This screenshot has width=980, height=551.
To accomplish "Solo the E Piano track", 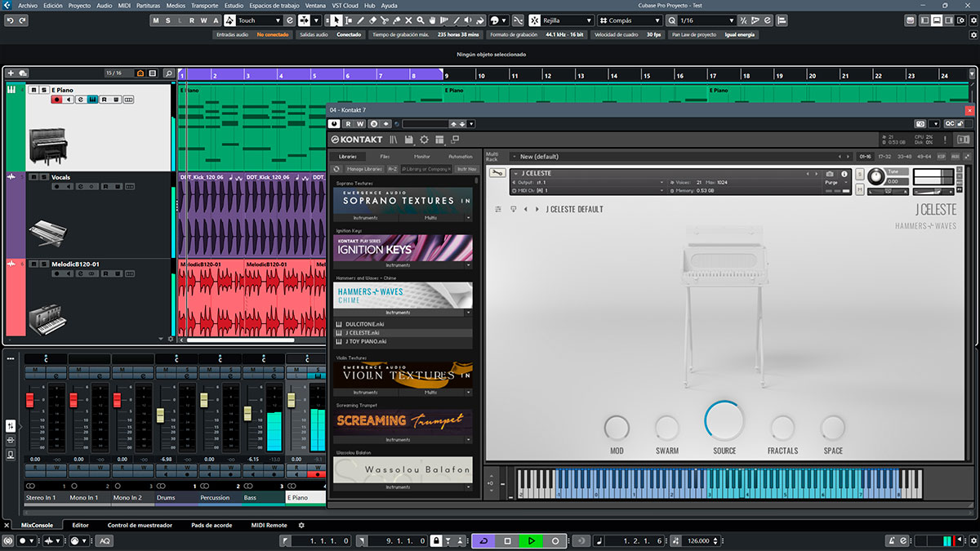I will pyautogui.click(x=43, y=90).
